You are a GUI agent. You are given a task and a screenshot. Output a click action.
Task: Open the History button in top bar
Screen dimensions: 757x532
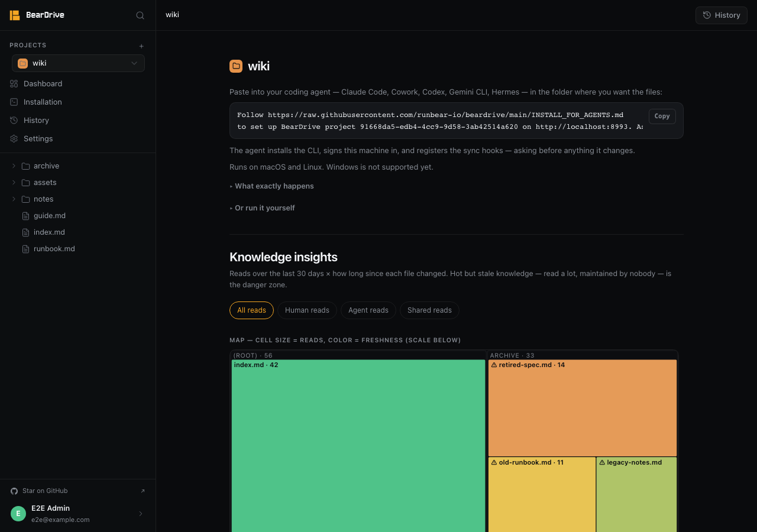click(x=722, y=15)
